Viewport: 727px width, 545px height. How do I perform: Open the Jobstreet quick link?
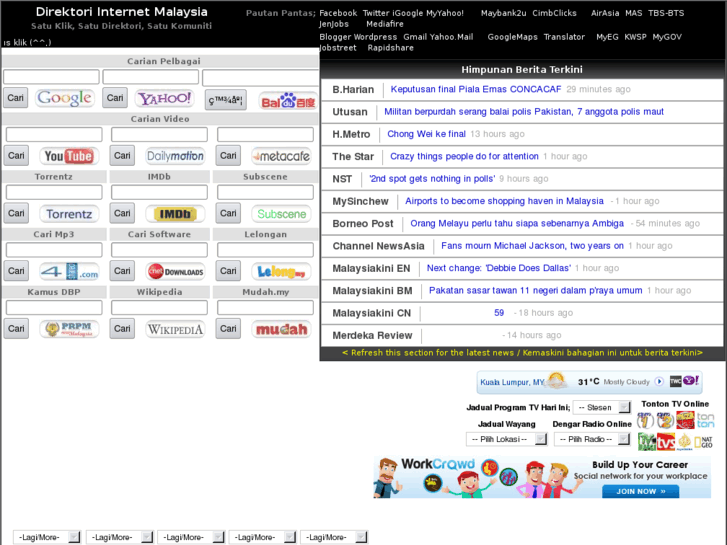click(338, 48)
